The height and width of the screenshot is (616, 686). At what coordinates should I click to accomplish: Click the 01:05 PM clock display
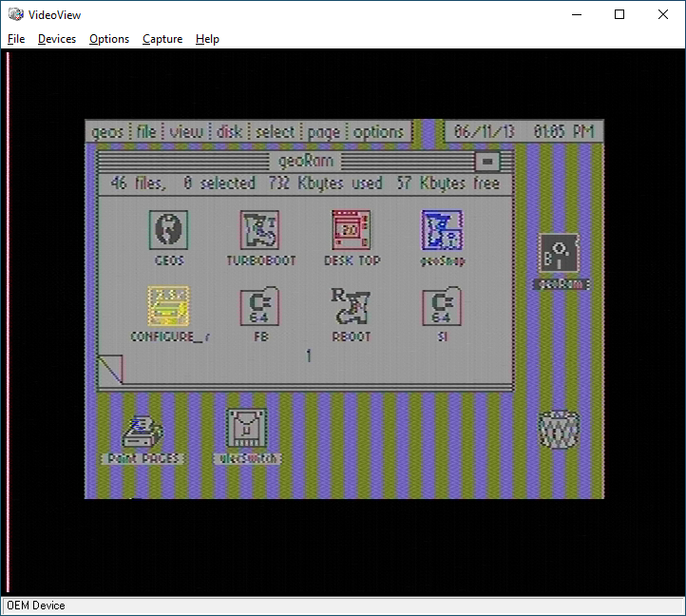(564, 131)
